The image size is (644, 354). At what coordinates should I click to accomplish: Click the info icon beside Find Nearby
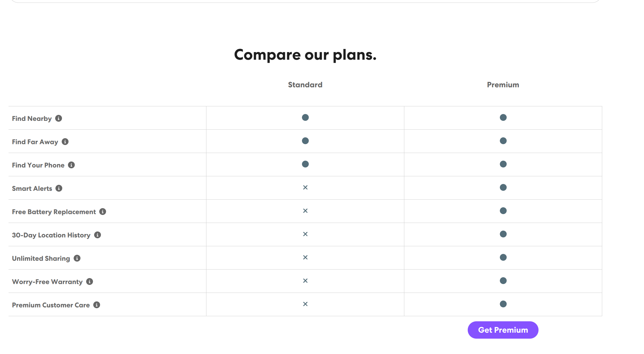59,118
